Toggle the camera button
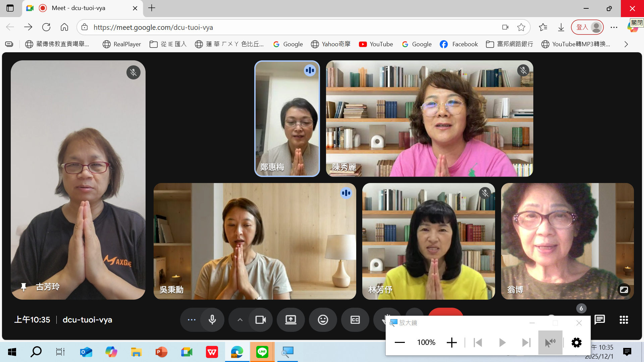 [x=260, y=320]
